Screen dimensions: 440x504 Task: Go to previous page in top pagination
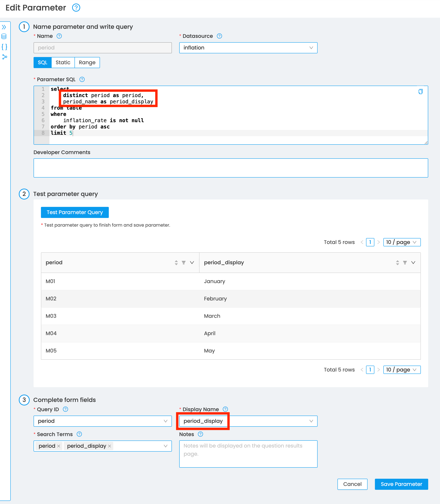pos(362,242)
